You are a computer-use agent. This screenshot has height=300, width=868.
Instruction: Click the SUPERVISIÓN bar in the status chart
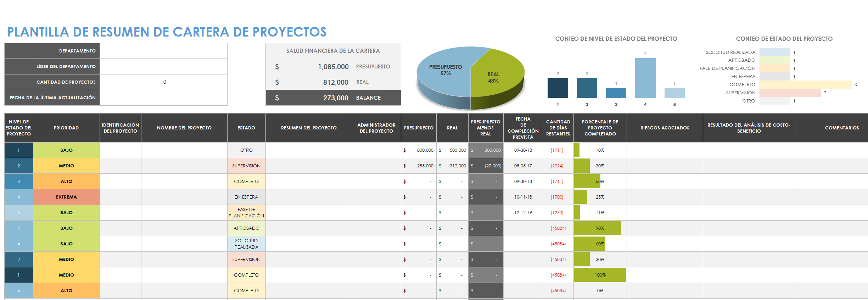pyautogui.click(x=790, y=93)
